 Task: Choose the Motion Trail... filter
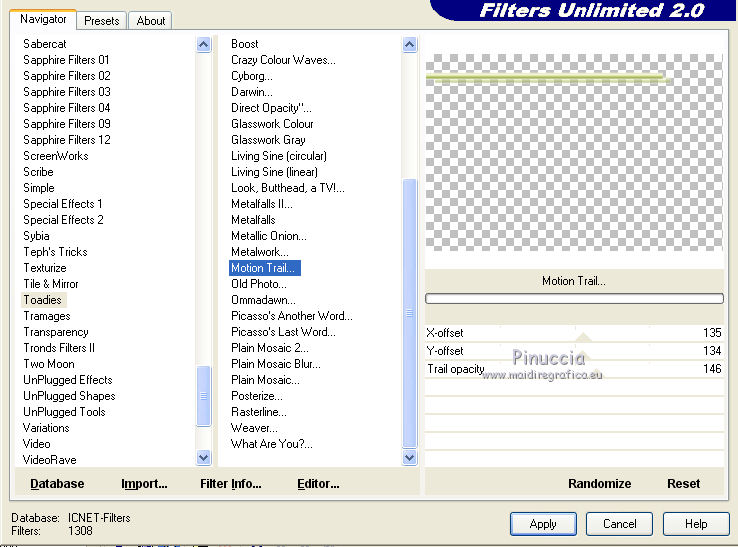tap(265, 268)
